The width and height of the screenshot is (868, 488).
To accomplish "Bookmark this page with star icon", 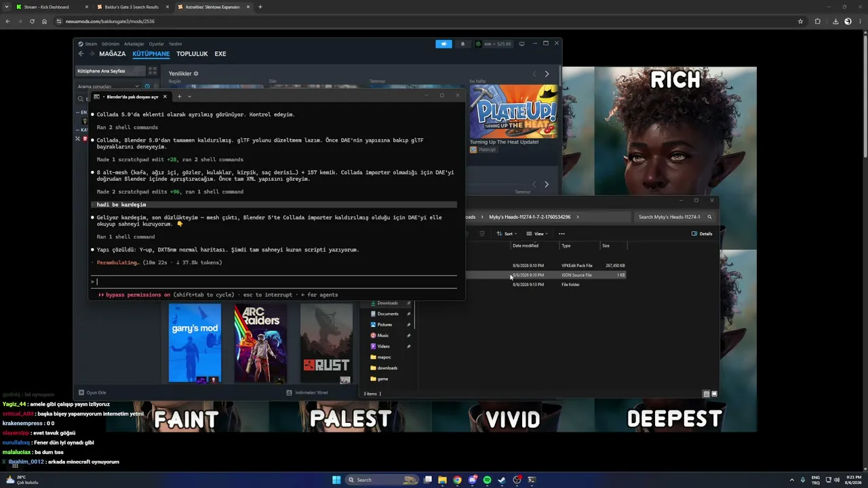I will coord(800,21).
